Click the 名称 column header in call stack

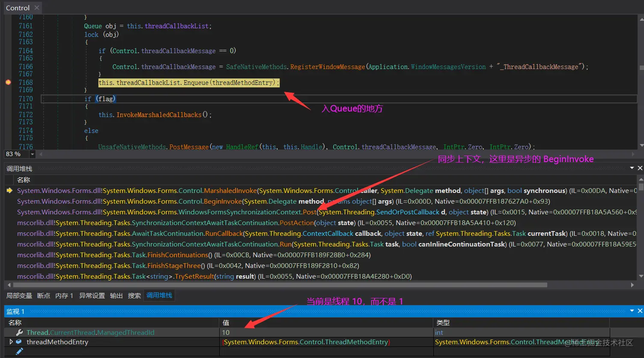point(24,180)
